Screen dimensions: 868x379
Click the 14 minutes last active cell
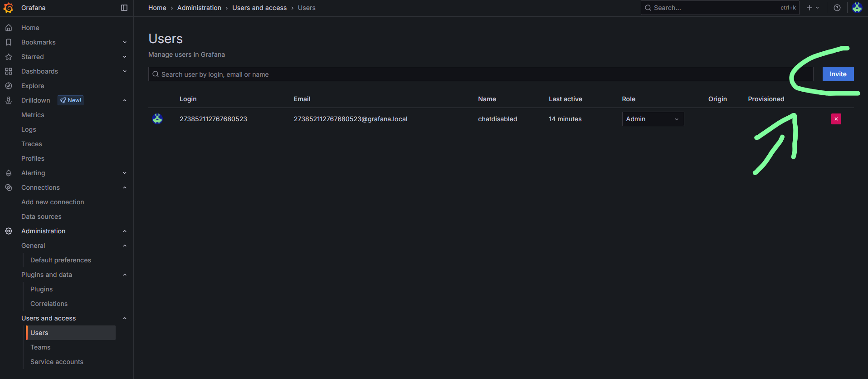(x=565, y=119)
